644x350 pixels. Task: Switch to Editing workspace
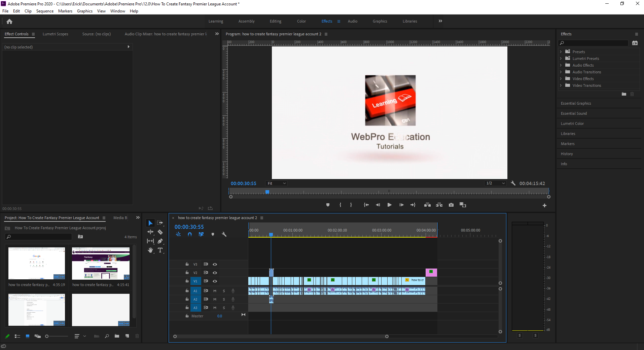click(276, 21)
